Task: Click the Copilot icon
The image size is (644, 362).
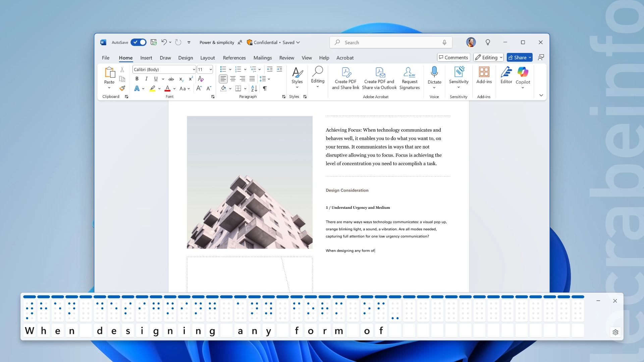Action: [x=523, y=72]
